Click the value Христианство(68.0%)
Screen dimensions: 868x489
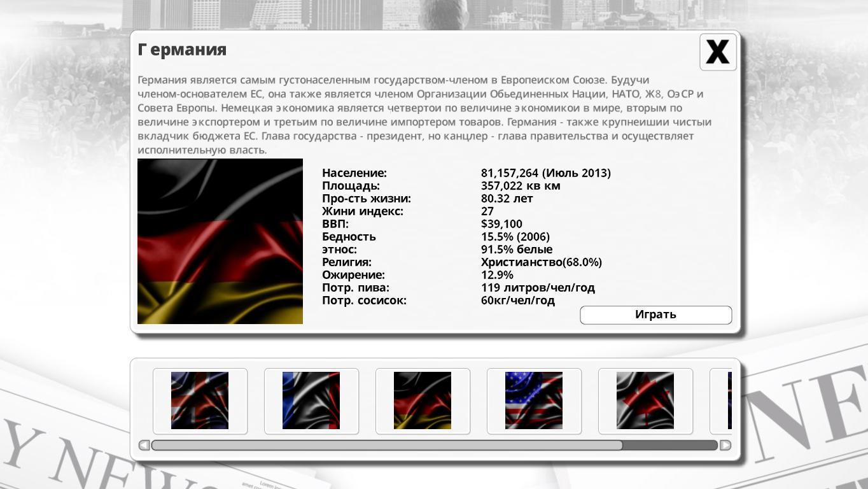(542, 262)
